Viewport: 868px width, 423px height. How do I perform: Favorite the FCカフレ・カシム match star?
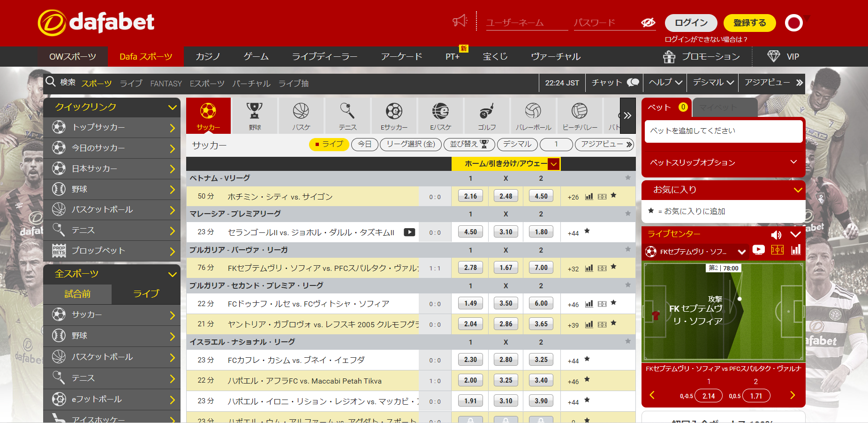(587, 359)
